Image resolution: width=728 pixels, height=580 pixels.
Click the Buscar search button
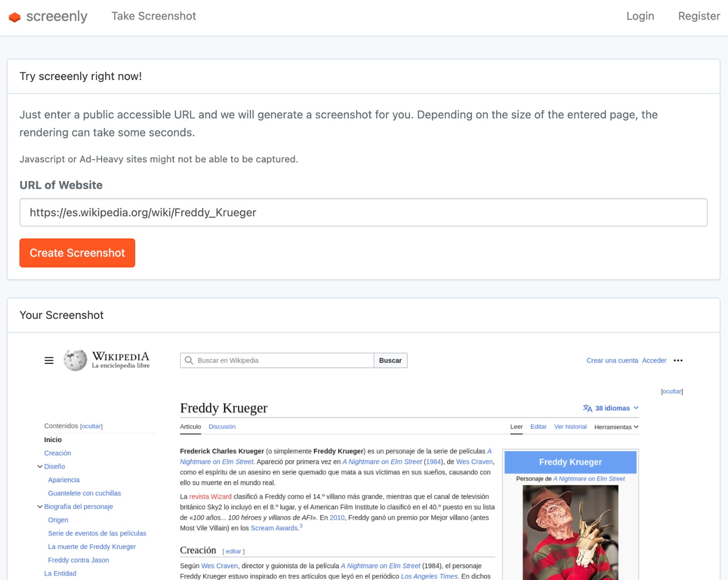tap(390, 360)
